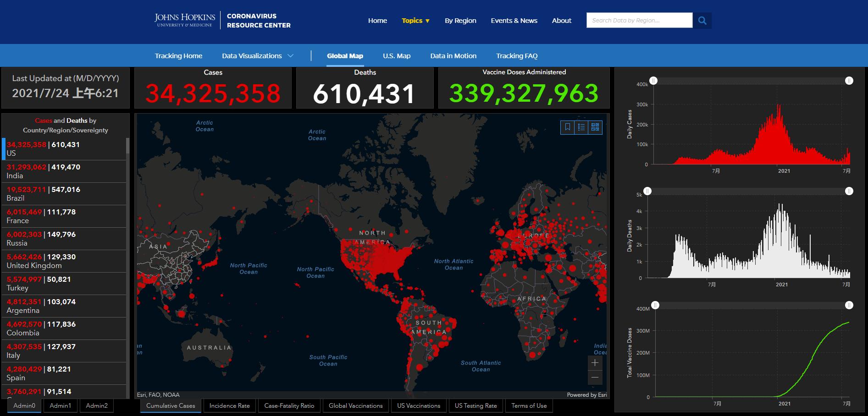Switch to the Incidence Rate tab
The image size is (868, 416).
[230, 406]
